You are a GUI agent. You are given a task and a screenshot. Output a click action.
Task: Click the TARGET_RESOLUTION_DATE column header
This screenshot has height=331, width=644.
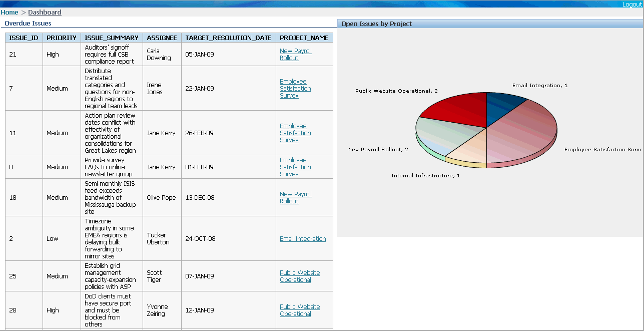(228, 38)
